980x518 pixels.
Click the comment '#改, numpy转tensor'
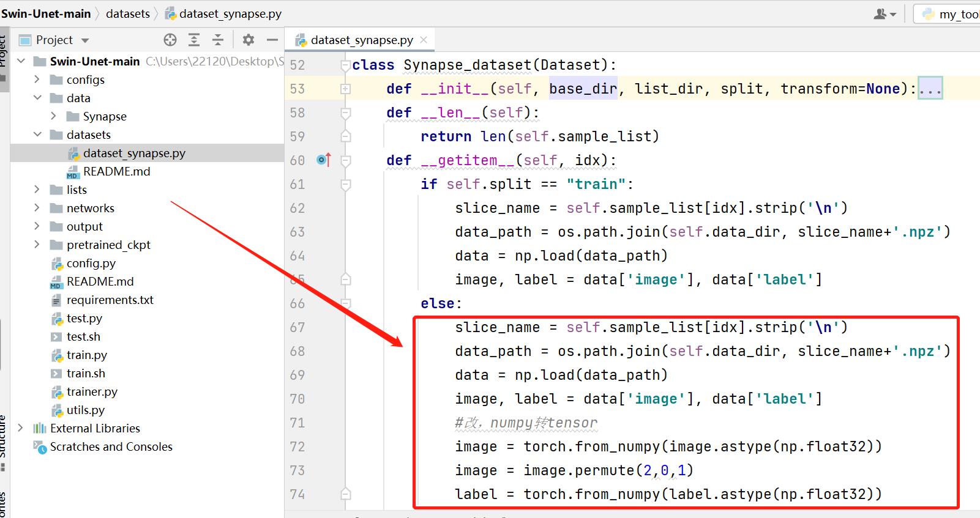pyautogui.click(x=526, y=423)
